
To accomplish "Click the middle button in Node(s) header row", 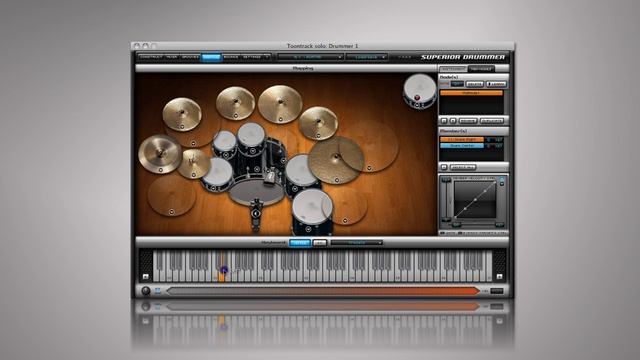I will [475, 84].
